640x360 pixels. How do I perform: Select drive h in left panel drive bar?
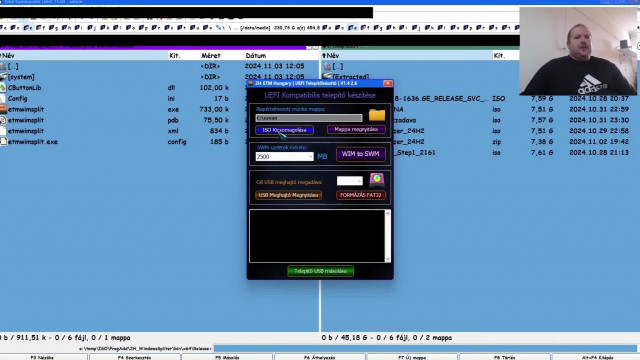pos(66,28)
